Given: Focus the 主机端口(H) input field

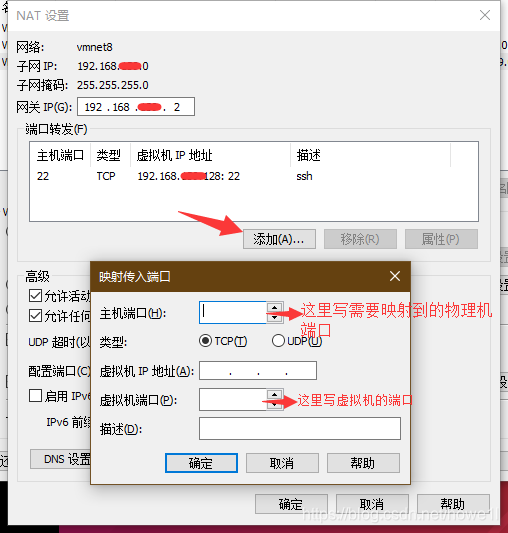Looking at the screenshot, I should click(233, 312).
